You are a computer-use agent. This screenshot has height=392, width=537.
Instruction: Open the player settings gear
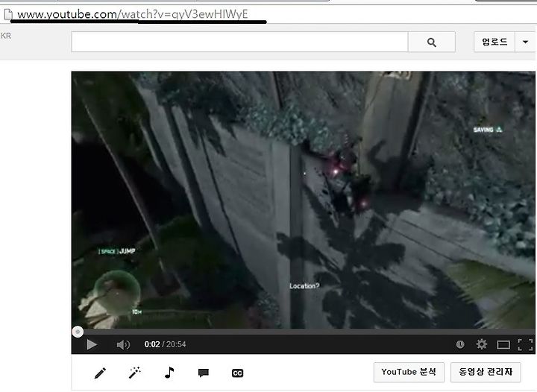click(x=482, y=344)
